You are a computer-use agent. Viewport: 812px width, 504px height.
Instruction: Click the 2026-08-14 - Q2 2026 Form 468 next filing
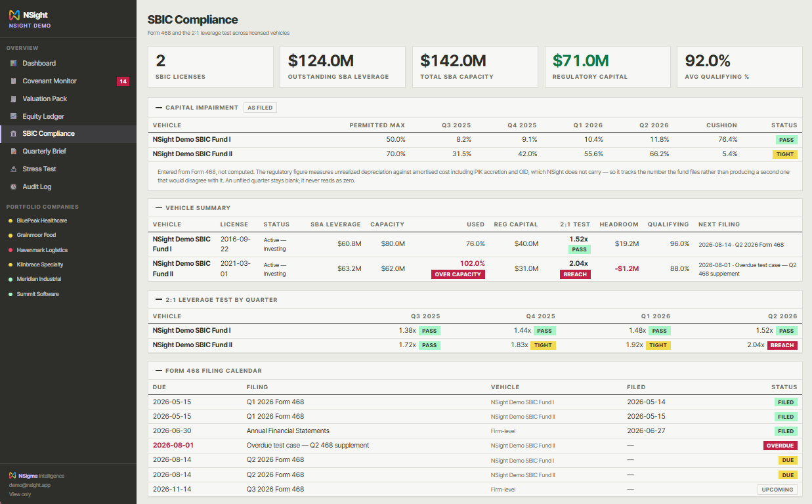tap(741, 244)
